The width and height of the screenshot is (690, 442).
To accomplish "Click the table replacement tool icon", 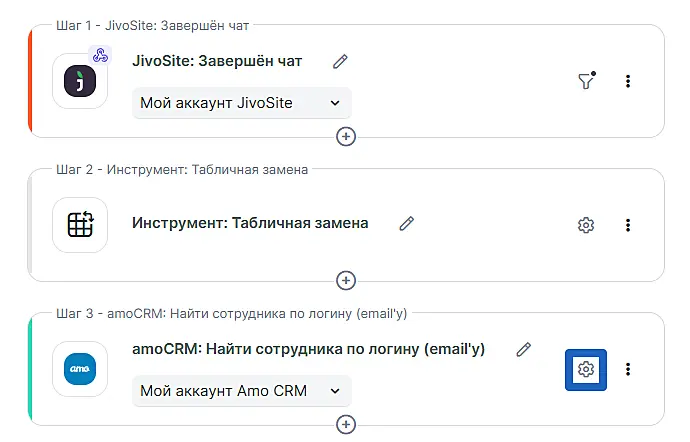I will click(80, 225).
